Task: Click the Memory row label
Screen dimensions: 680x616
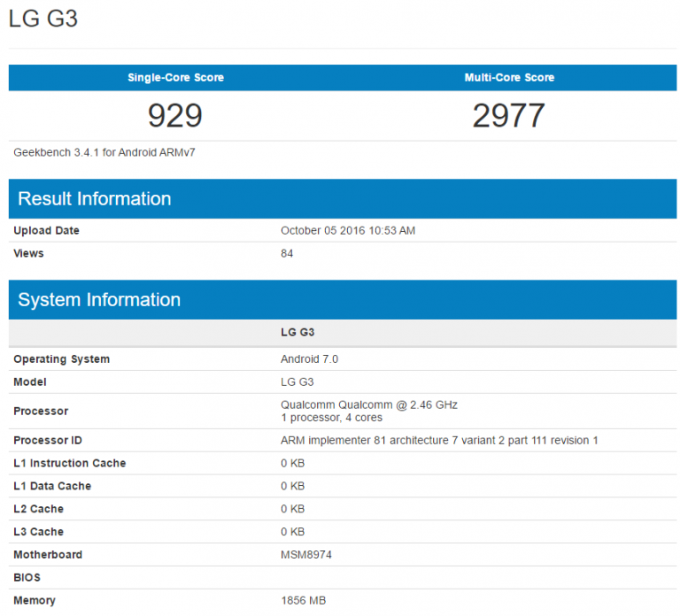Action: click(35, 601)
